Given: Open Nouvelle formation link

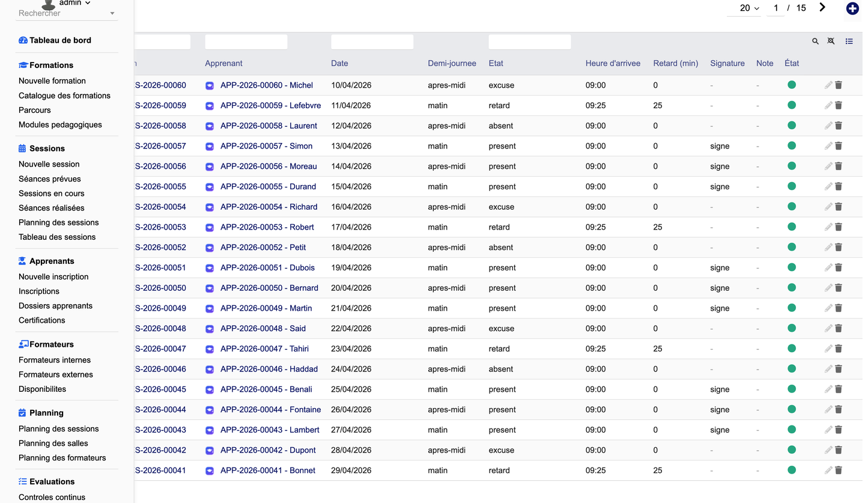Looking at the screenshot, I should point(52,81).
